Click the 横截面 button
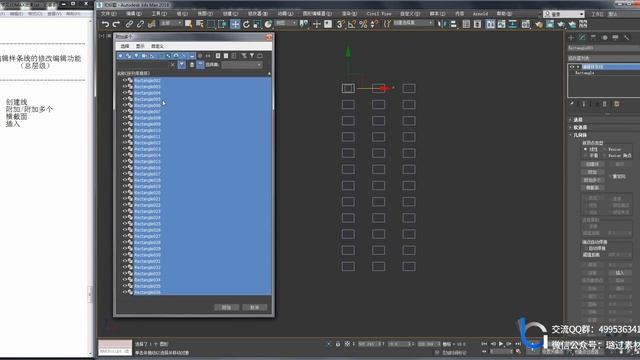 click(x=592, y=188)
